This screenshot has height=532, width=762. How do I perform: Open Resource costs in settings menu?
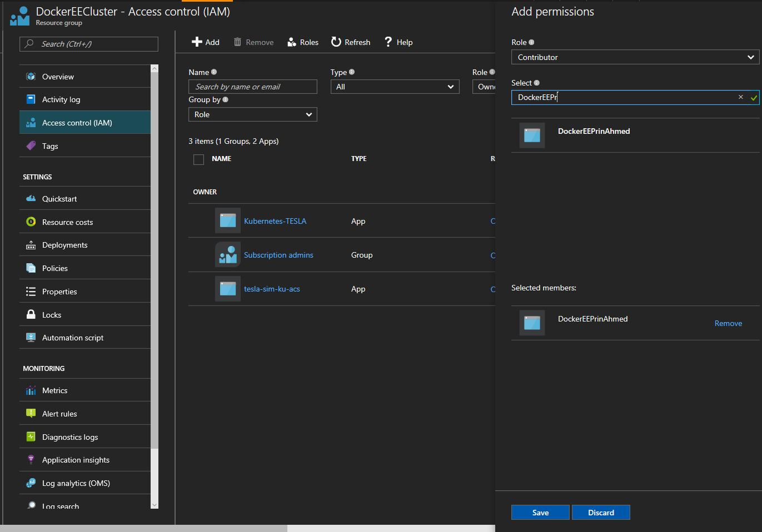pyautogui.click(x=85, y=222)
